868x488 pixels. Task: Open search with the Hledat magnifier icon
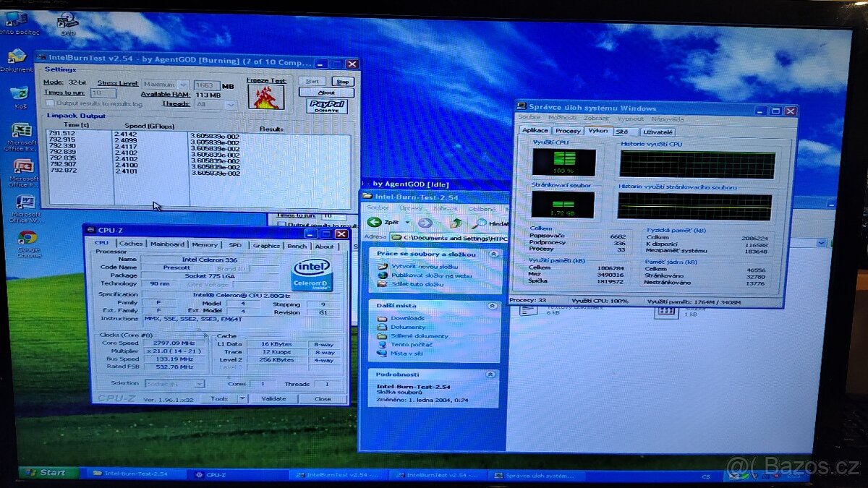coord(480,223)
